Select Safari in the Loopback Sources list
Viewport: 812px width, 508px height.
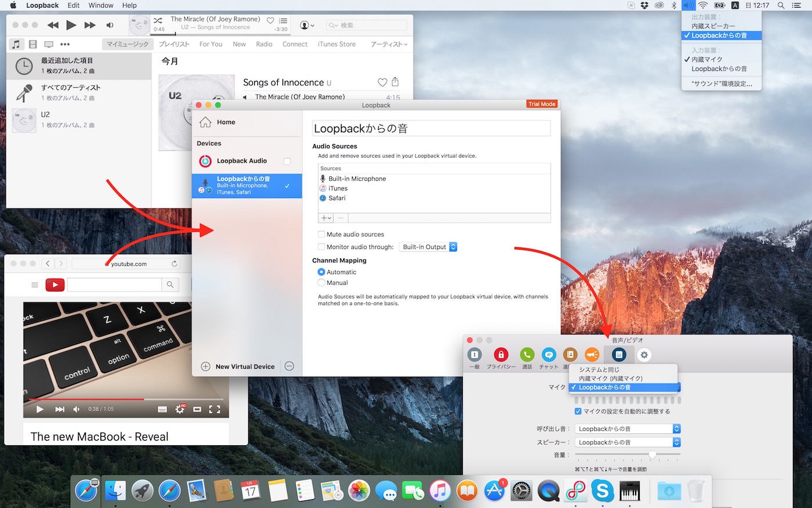(x=434, y=198)
